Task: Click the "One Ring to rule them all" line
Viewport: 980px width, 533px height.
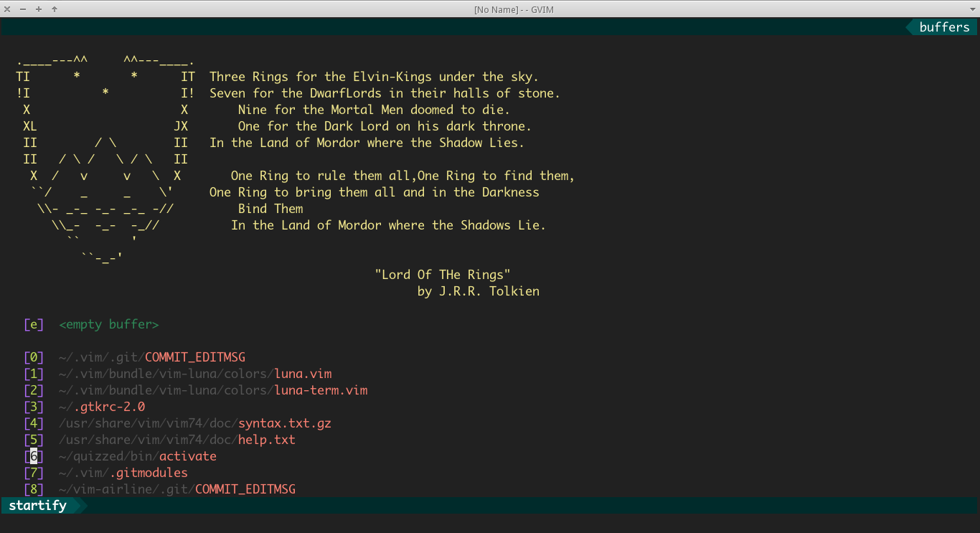Action: coord(403,176)
